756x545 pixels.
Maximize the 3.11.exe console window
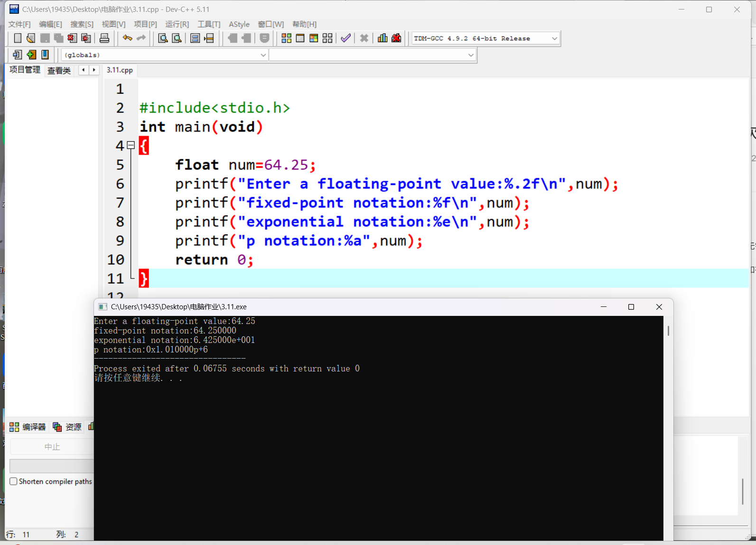[x=631, y=307]
